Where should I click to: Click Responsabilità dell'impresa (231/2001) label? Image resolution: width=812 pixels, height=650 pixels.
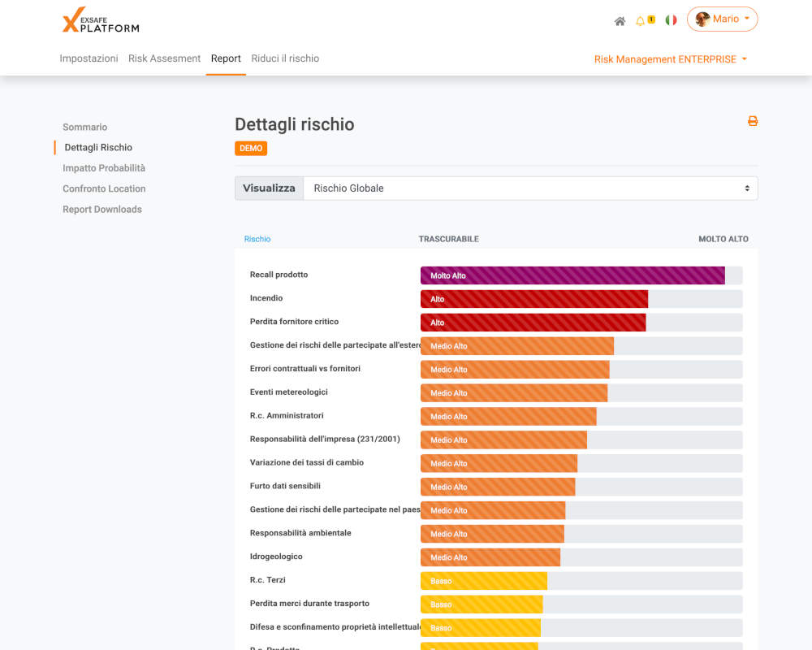coord(325,439)
